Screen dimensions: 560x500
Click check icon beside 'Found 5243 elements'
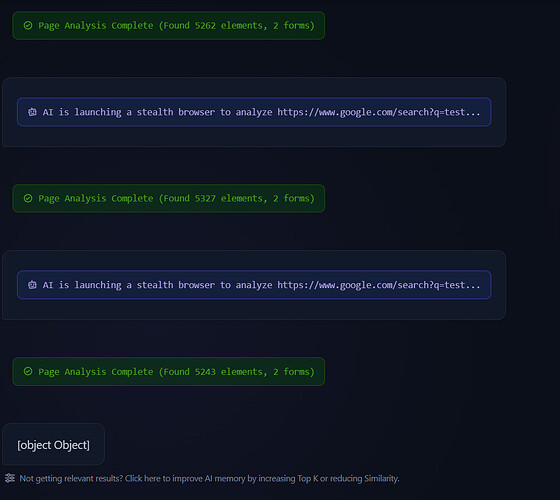coord(28,371)
